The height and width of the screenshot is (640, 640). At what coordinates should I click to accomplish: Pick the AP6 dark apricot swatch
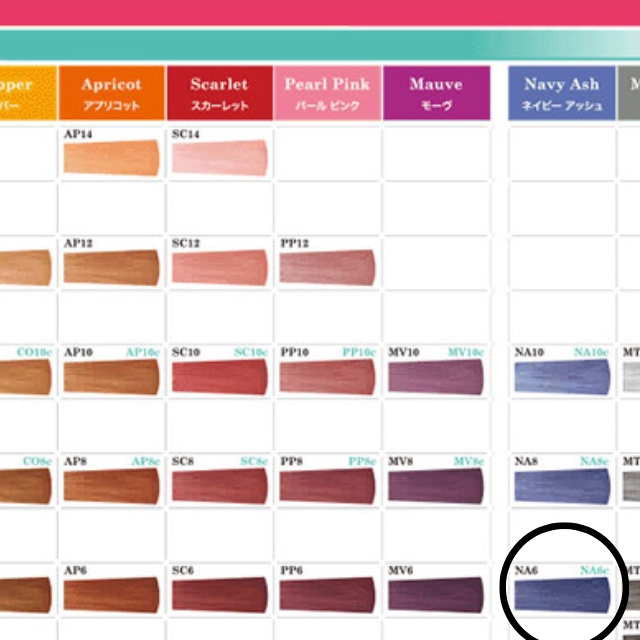(111, 594)
